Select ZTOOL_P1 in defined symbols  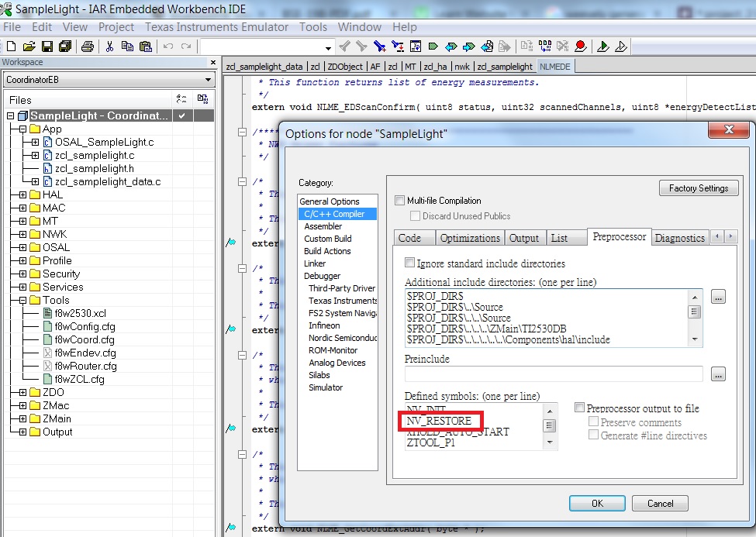click(431, 442)
